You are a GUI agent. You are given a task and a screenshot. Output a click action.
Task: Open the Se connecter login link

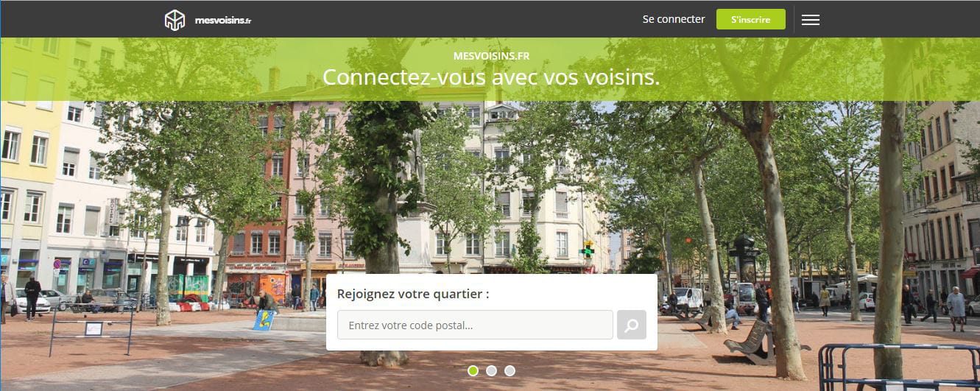click(674, 19)
